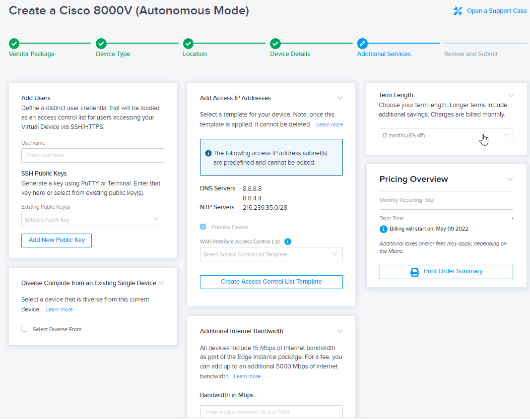The image size is (530, 420).
Task: Collapse the Term Length panel
Action: (512, 95)
